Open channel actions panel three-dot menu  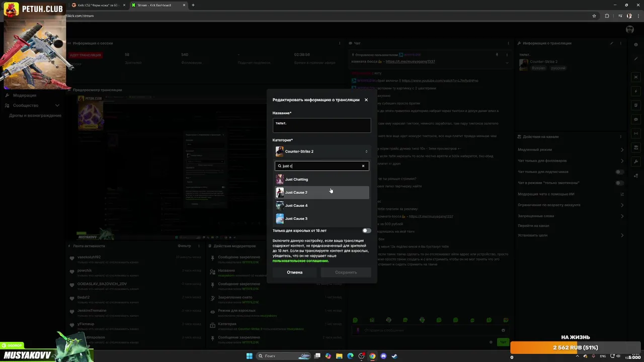[622, 137]
